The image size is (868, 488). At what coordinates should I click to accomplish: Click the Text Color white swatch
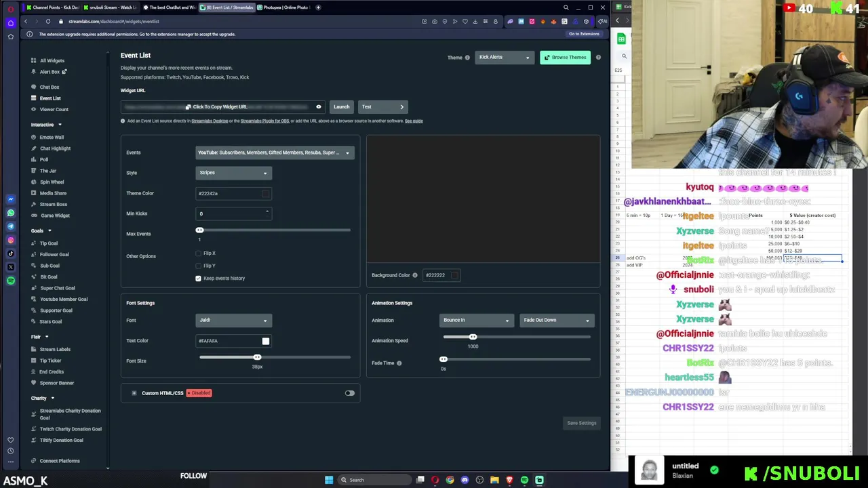pyautogui.click(x=266, y=341)
